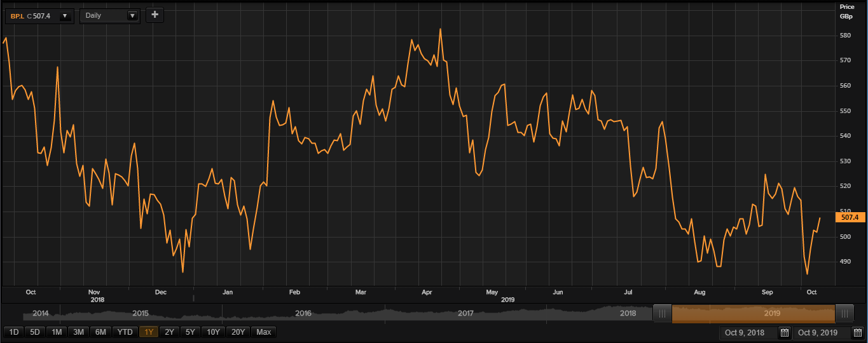Viewport: 868px width, 343px height.
Task: Click the plus add-indicator button
Action: [155, 15]
